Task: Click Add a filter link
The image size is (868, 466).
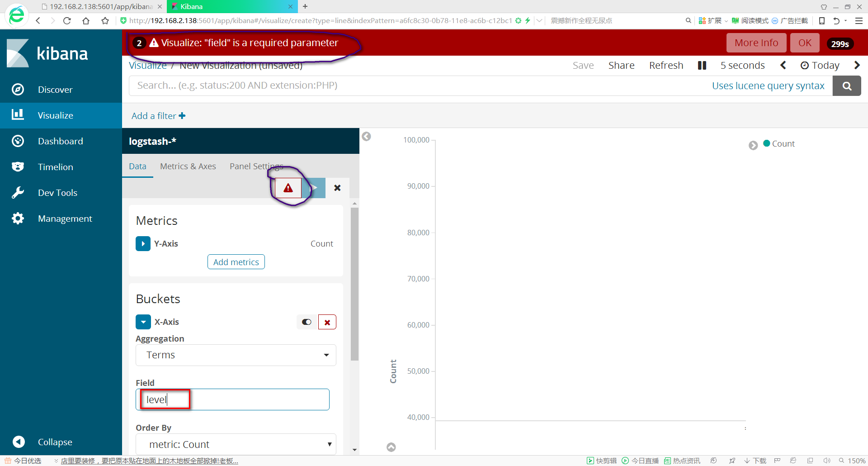Action: click(158, 116)
